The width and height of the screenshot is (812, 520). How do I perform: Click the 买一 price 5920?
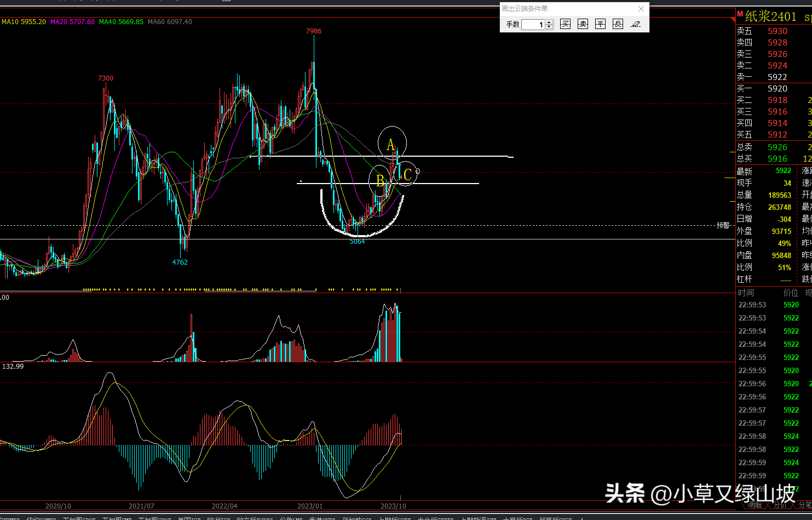(x=778, y=89)
